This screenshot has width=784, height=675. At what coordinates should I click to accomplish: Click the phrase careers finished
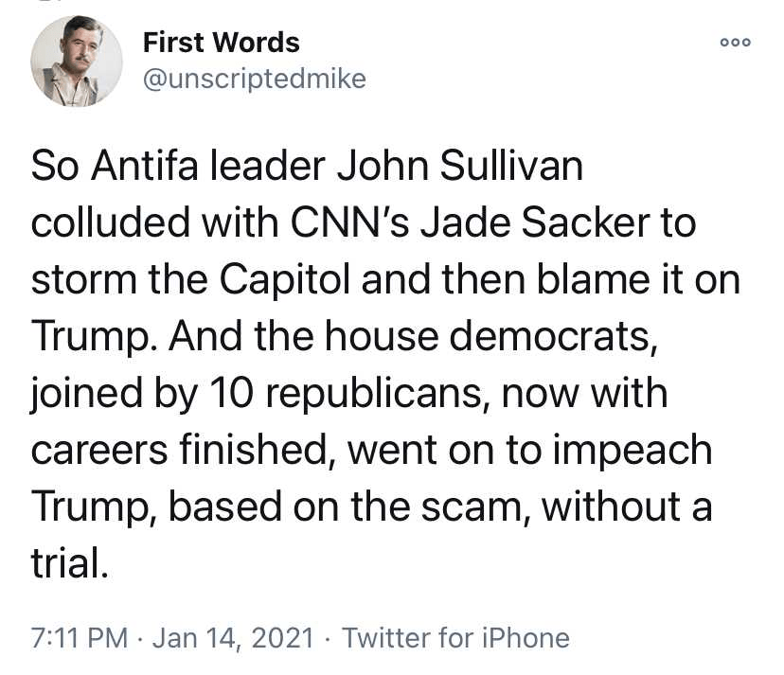tap(179, 450)
